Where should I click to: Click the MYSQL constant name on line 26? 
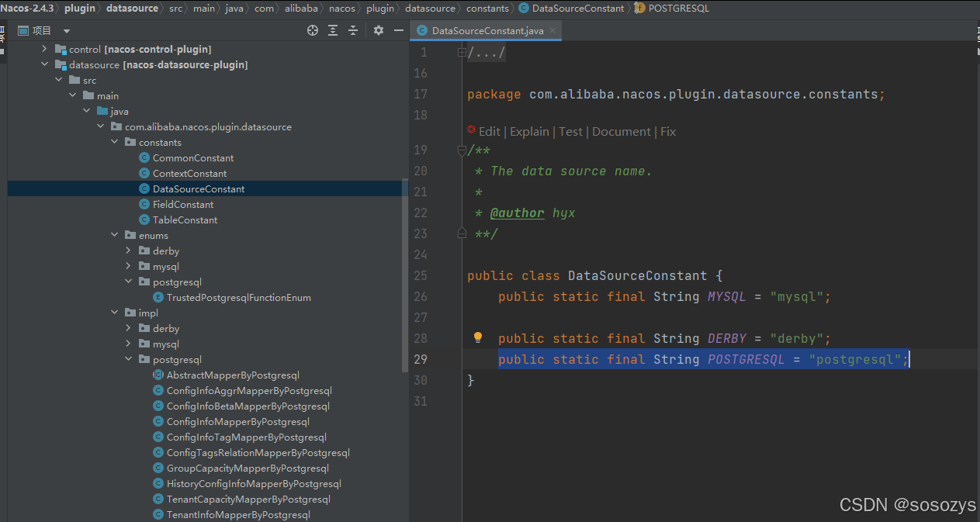tap(726, 296)
